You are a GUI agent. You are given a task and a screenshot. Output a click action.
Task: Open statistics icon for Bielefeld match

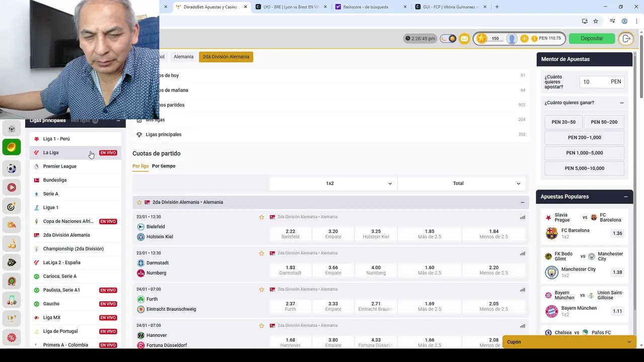pyautogui.click(x=522, y=217)
